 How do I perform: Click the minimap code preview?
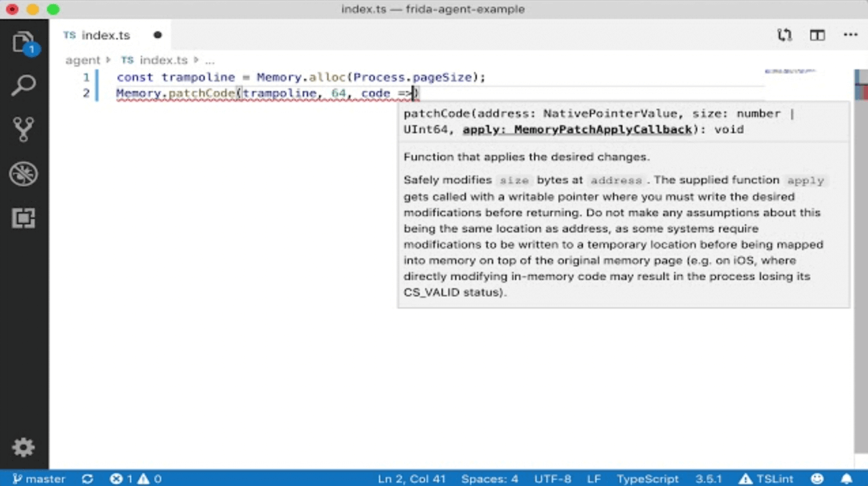tap(789, 71)
